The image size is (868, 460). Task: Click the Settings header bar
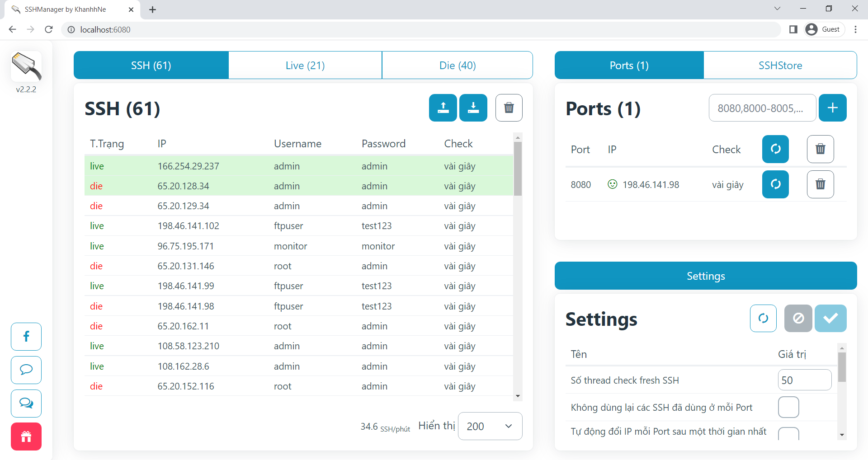[706, 276]
